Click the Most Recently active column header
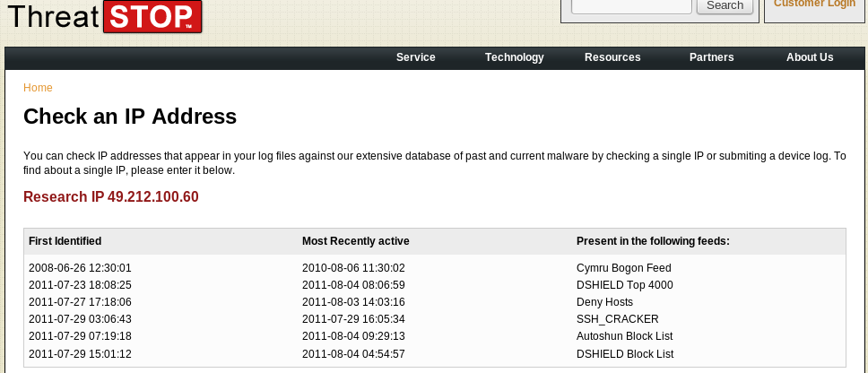This screenshot has height=373, width=868. tap(355, 241)
